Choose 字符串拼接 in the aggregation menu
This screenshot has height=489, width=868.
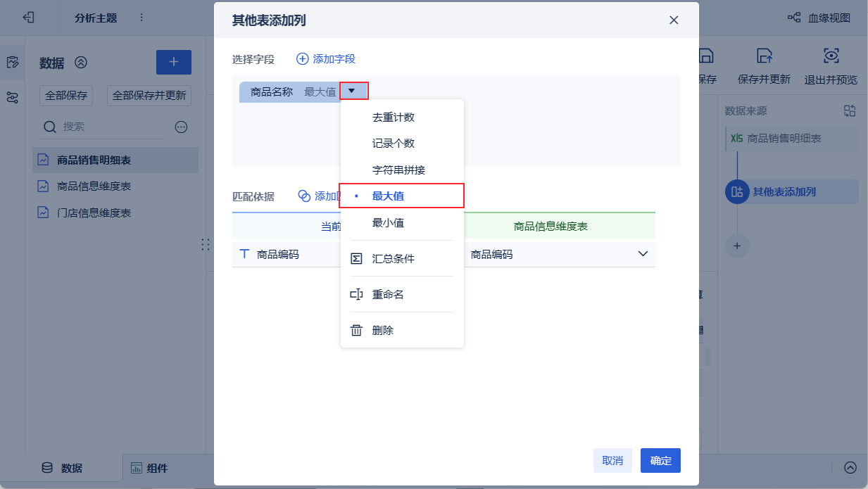coord(398,170)
